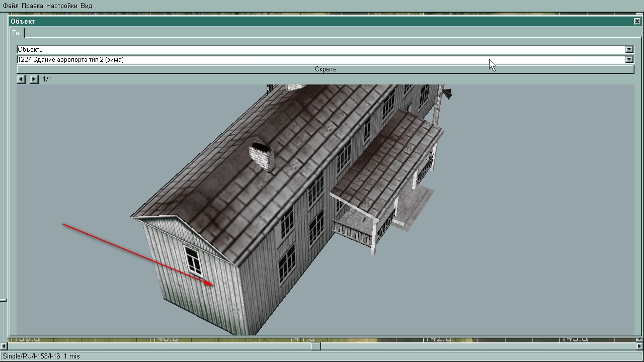The width and height of the screenshot is (644, 362).
Task: Click the map scroll left arrow
Action: (x=4, y=346)
